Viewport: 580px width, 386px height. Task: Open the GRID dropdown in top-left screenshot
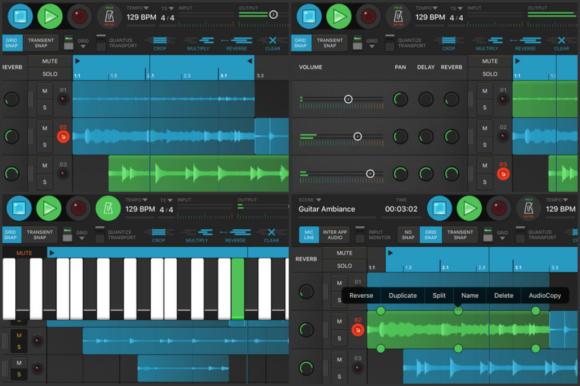[83, 43]
